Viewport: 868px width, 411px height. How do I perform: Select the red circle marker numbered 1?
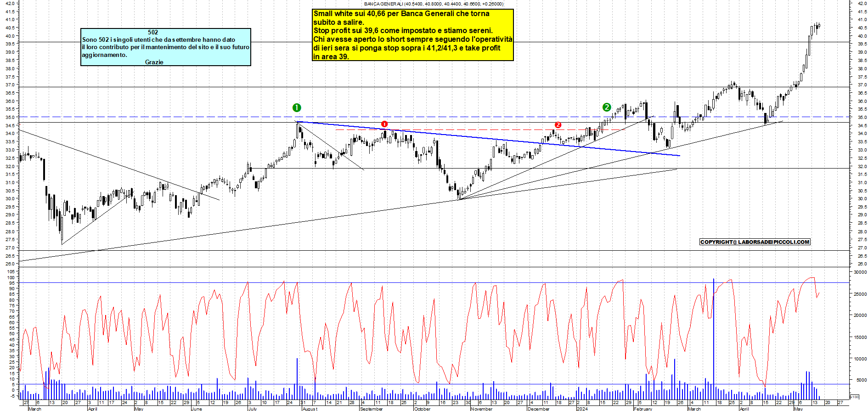click(x=384, y=124)
